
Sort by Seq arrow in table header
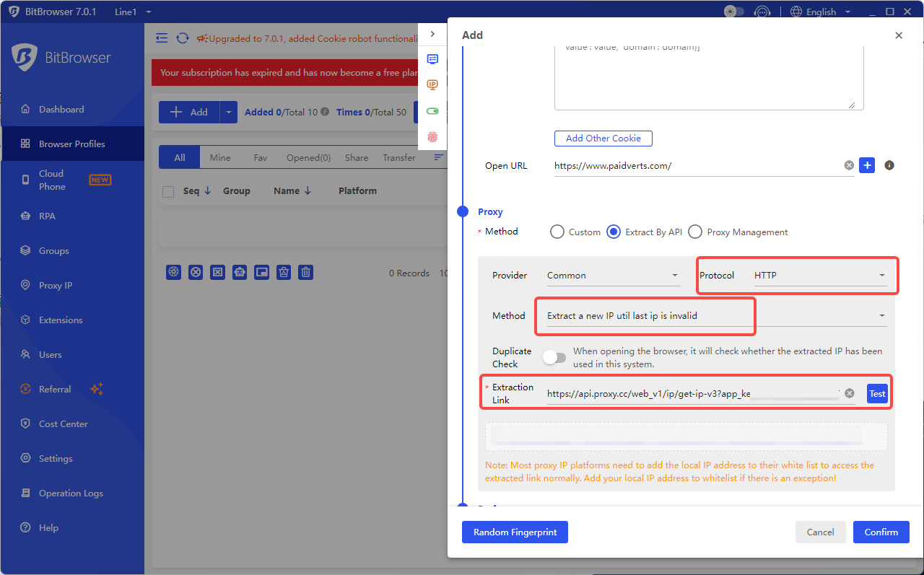208,191
